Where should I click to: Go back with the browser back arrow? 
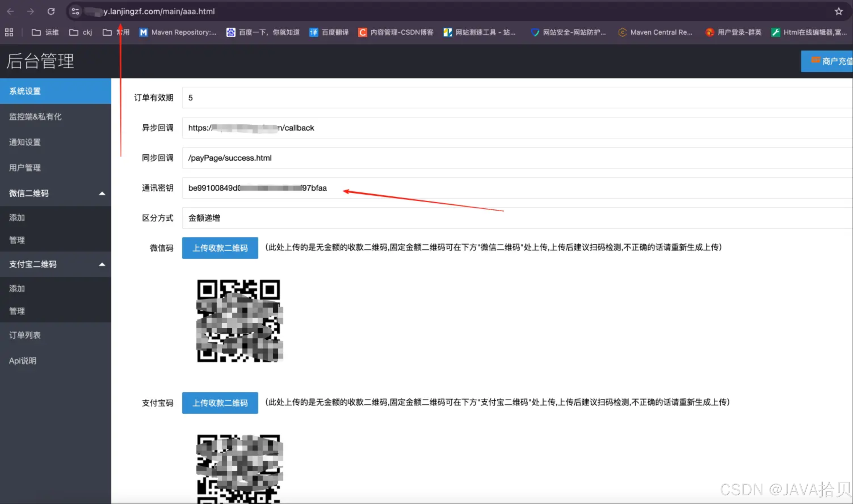pyautogui.click(x=10, y=12)
